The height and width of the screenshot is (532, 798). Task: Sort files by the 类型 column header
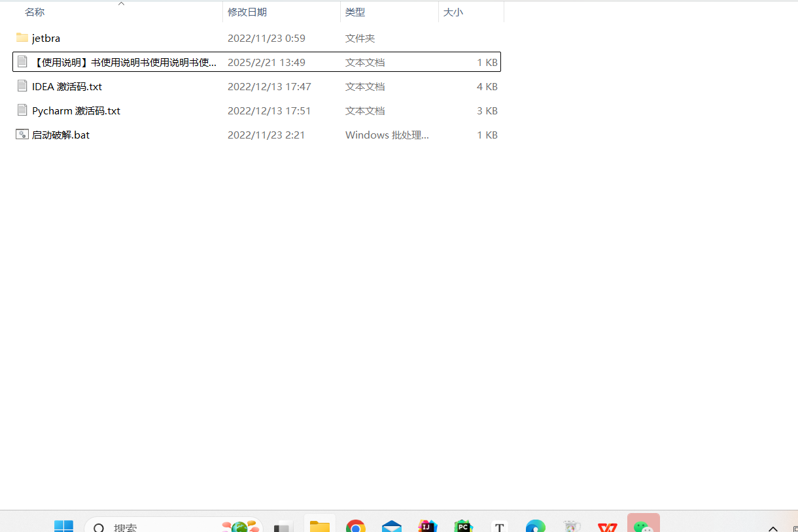coord(355,12)
